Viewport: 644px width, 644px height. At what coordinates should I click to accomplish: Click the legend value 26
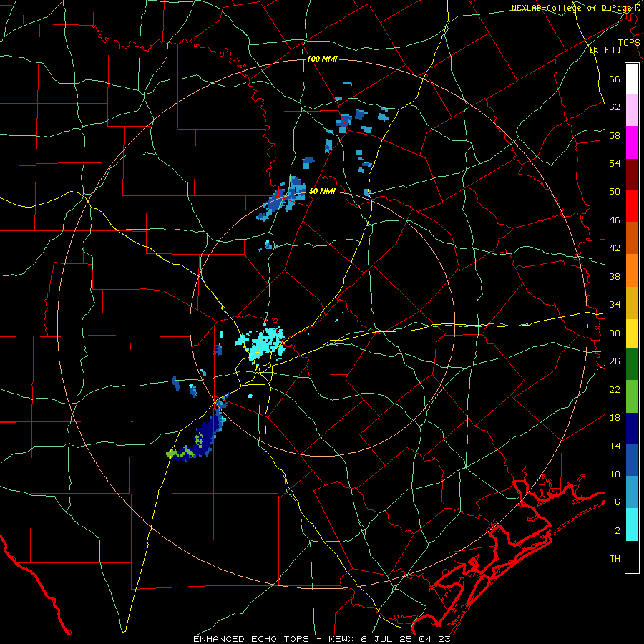tap(615, 361)
